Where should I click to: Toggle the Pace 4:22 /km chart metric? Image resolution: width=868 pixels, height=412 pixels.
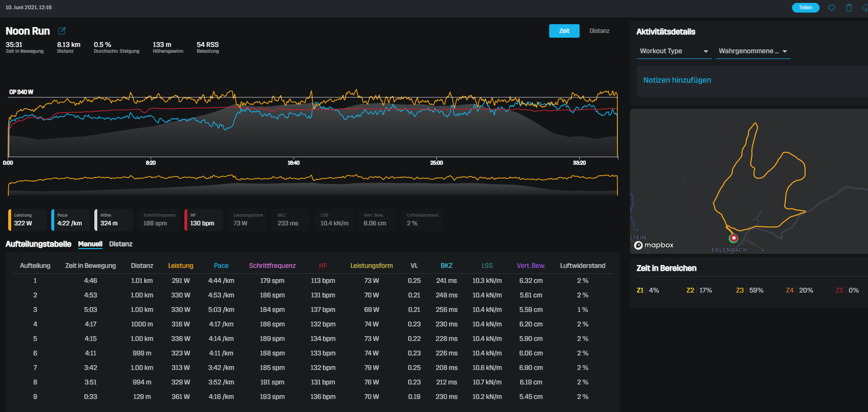(71, 220)
